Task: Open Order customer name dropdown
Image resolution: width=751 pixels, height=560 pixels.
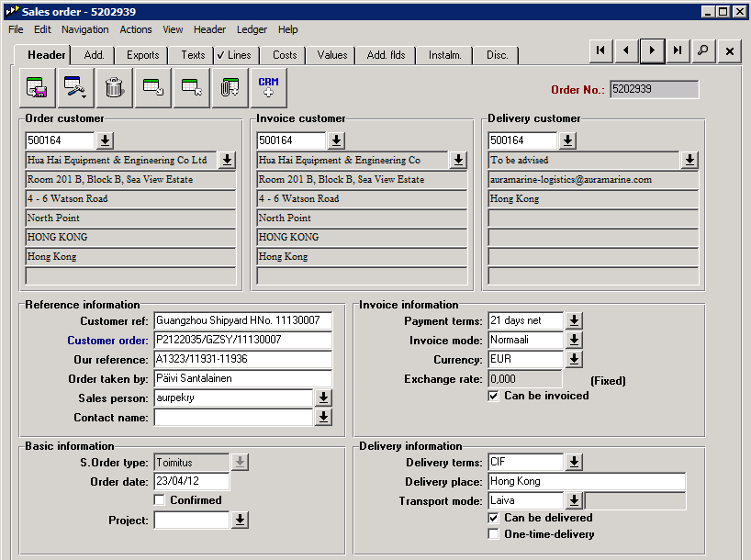Action: coord(227,160)
